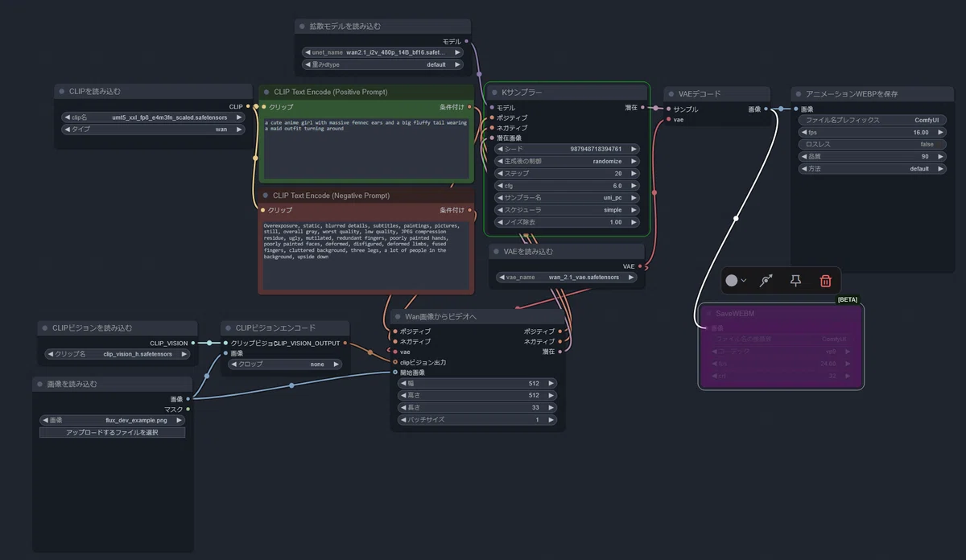Viewport: 966px width, 560px height.
Task: Open the スケジューラ selector showing simple
Action: [567, 210]
